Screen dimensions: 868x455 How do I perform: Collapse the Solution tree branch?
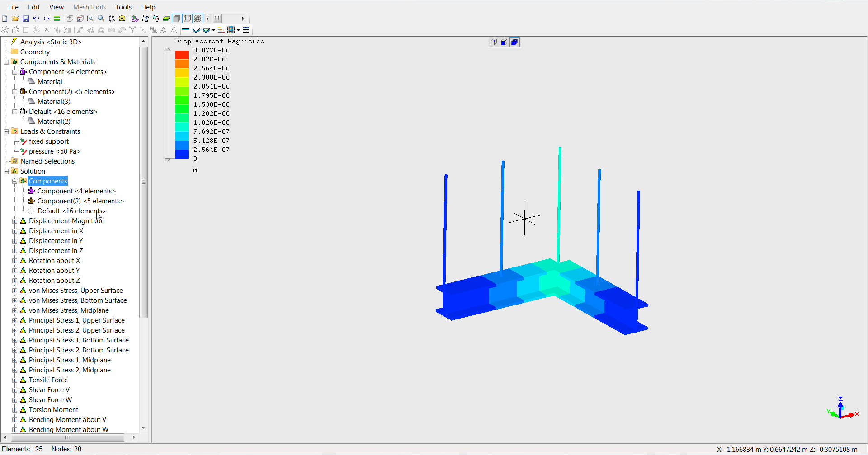tap(6, 171)
